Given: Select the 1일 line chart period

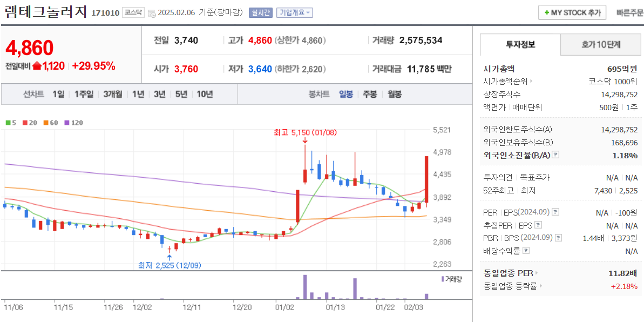Looking at the screenshot, I should (x=58, y=94).
